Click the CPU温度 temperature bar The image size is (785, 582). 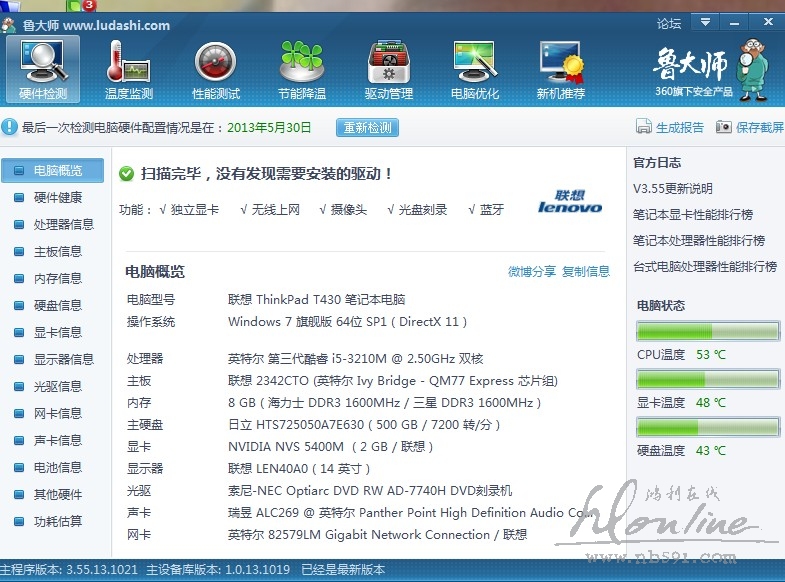[708, 331]
